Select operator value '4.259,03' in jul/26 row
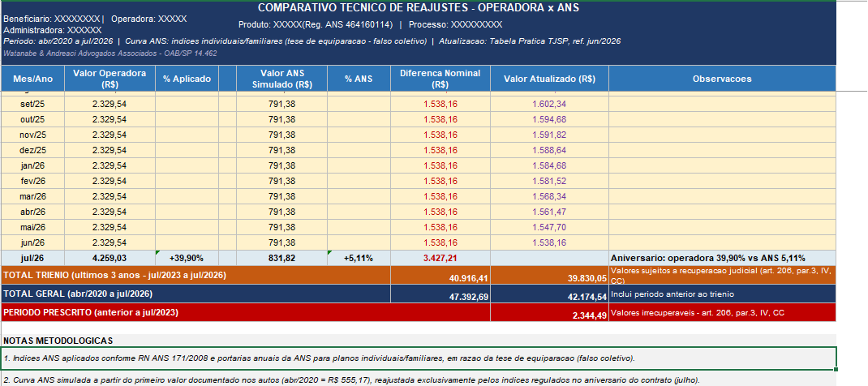The height and width of the screenshot is (386, 868). 110,258
